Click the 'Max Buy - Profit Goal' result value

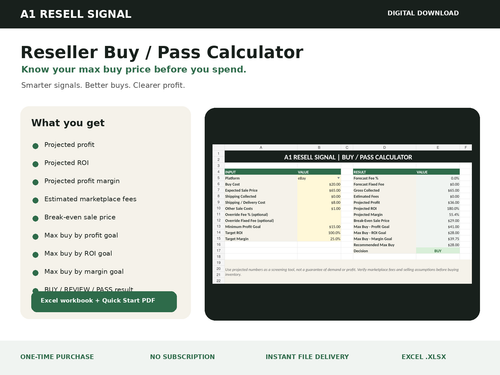[438, 227]
